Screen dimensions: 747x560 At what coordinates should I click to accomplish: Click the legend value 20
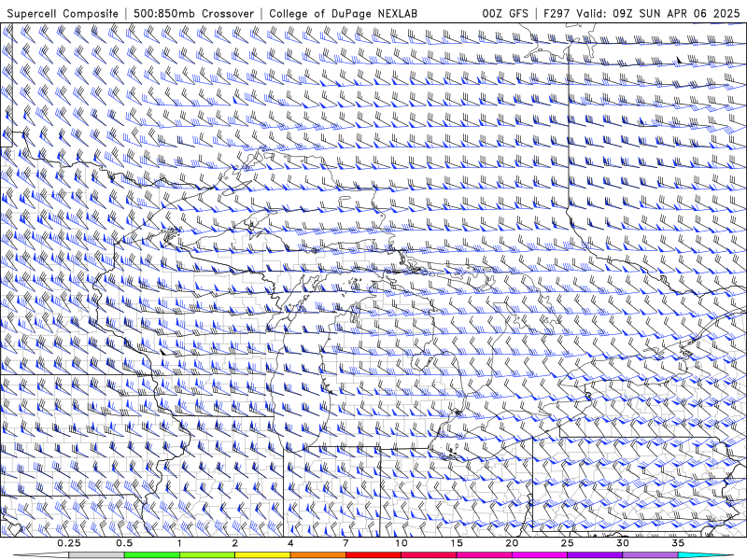click(512, 543)
